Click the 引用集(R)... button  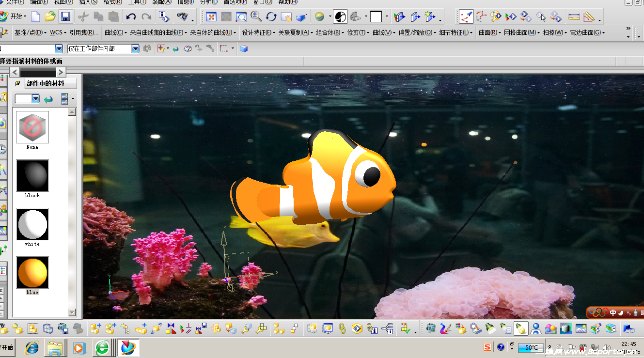pos(83,33)
